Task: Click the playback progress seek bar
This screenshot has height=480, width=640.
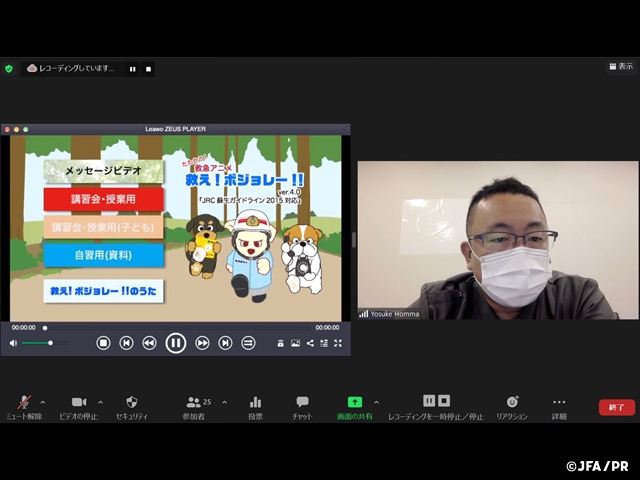Action: tap(176, 328)
